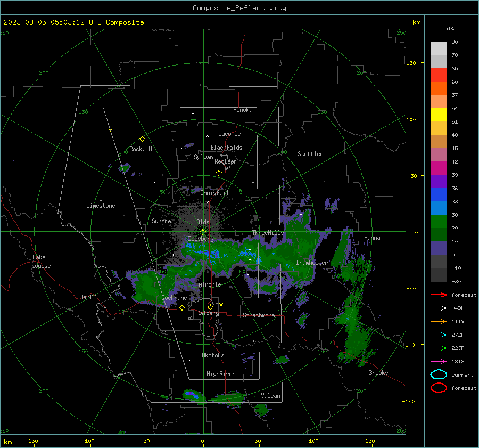Click the Stettler town label
479x448 pixels.
(310, 154)
